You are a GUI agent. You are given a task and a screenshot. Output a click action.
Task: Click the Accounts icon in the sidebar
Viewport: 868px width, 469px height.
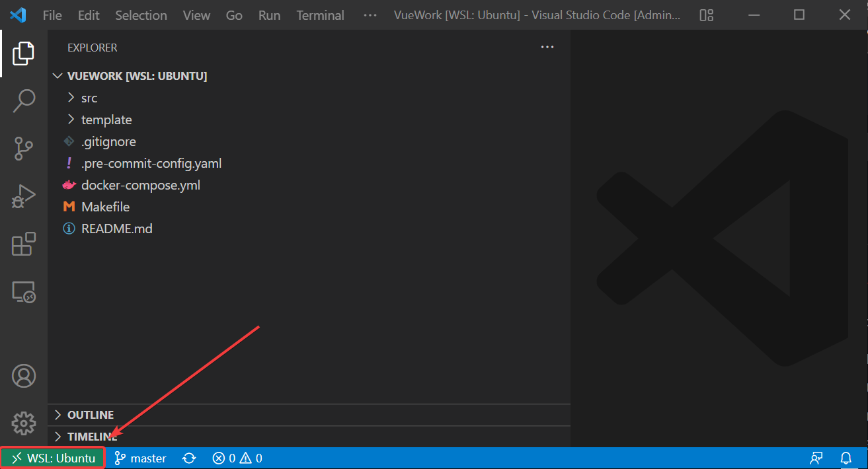(x=24, y=375)
